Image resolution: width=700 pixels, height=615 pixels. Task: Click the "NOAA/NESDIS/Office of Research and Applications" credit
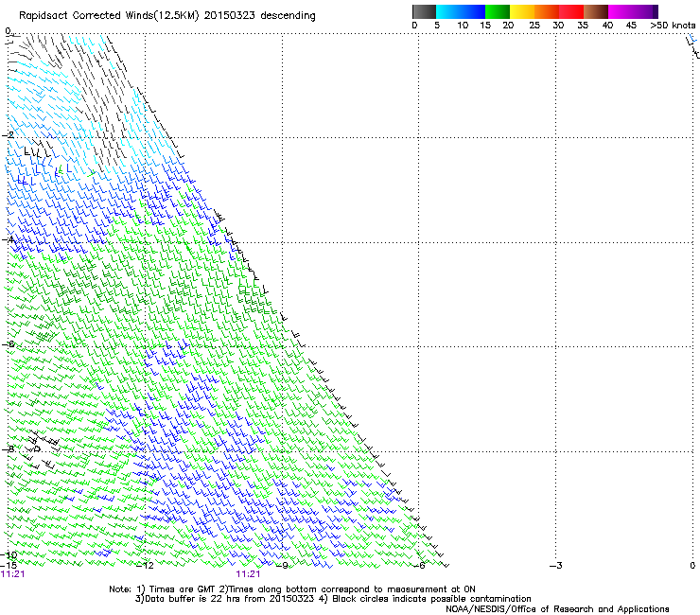[557, 609]
